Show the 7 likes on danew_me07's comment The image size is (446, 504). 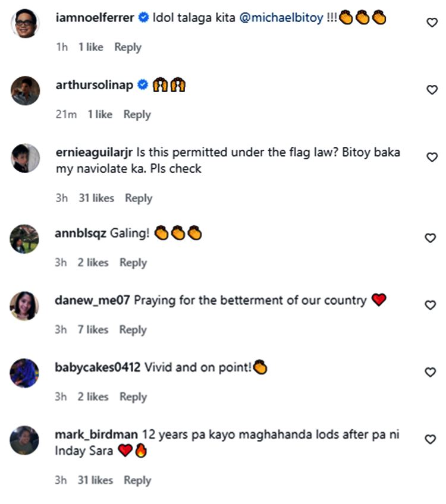[x=93, y=329]
